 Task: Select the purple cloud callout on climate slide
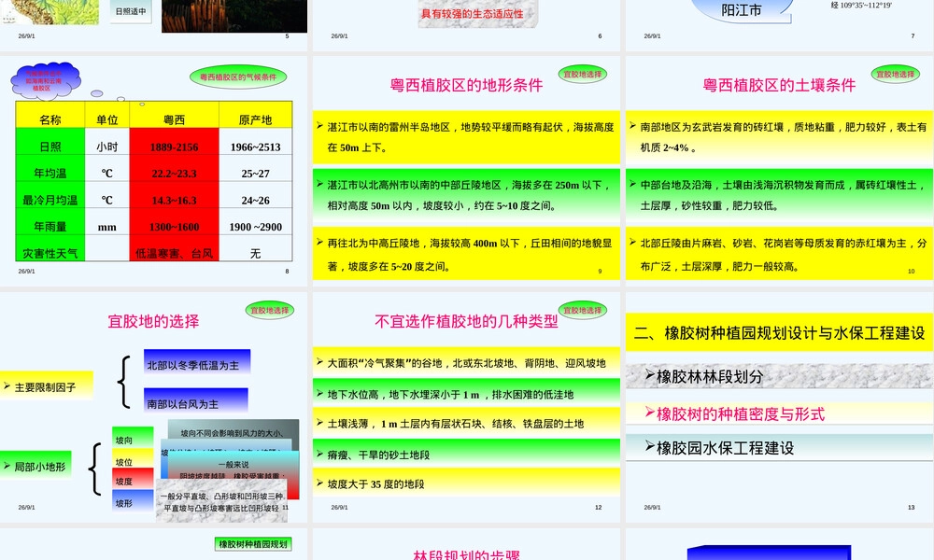[x=45, y=80]
